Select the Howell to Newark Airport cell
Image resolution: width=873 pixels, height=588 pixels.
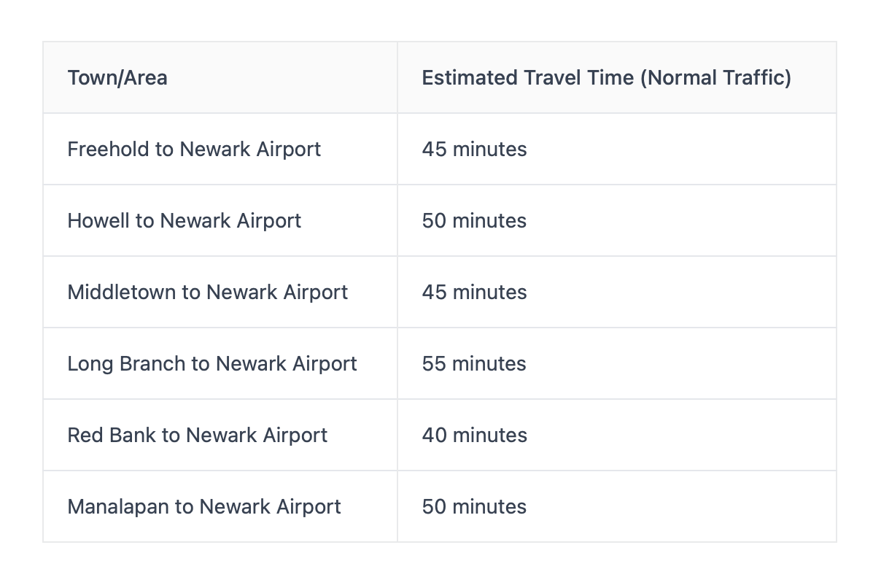coord(184,220)
